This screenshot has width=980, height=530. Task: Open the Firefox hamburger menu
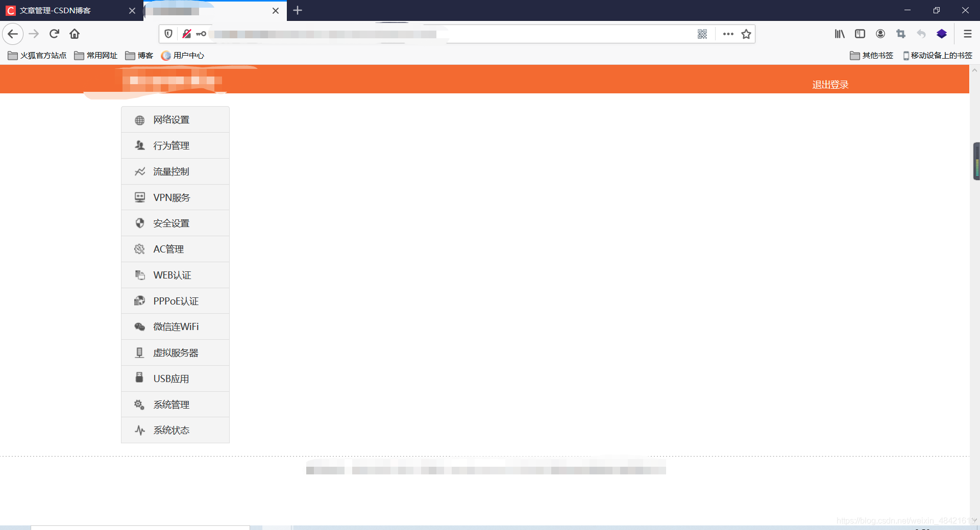point(967,34)
